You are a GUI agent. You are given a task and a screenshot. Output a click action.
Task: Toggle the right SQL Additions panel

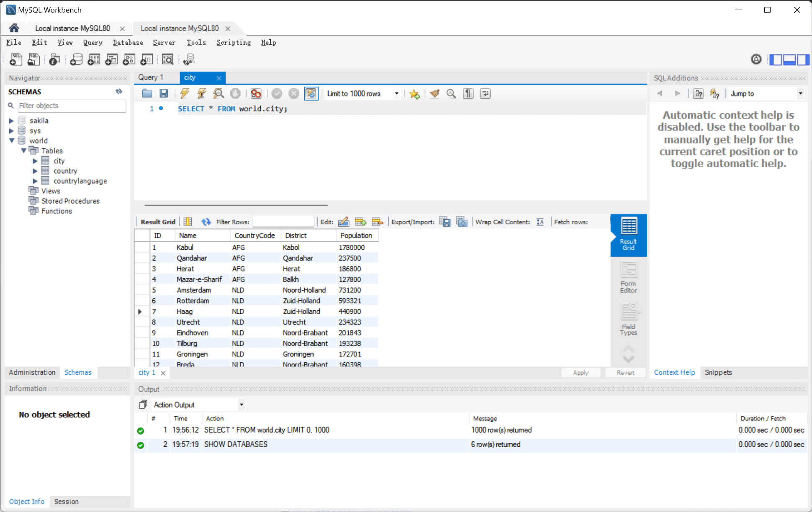click(x=803, y=59)
